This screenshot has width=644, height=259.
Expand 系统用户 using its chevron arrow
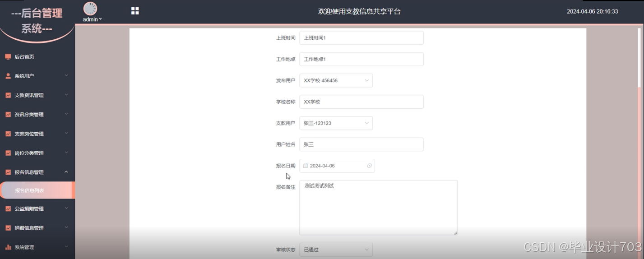pyautogui.click(x=66, y=76)
